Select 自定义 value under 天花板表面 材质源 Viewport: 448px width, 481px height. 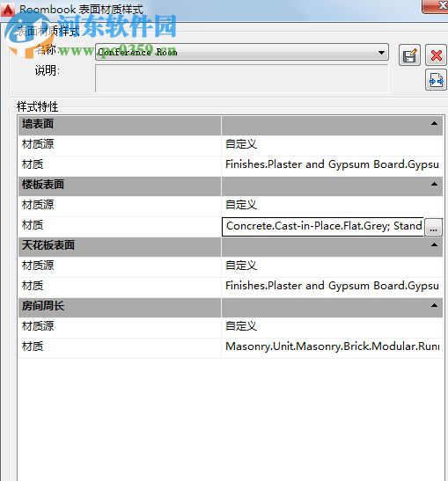pyautogui.click(x=241, y=266)
